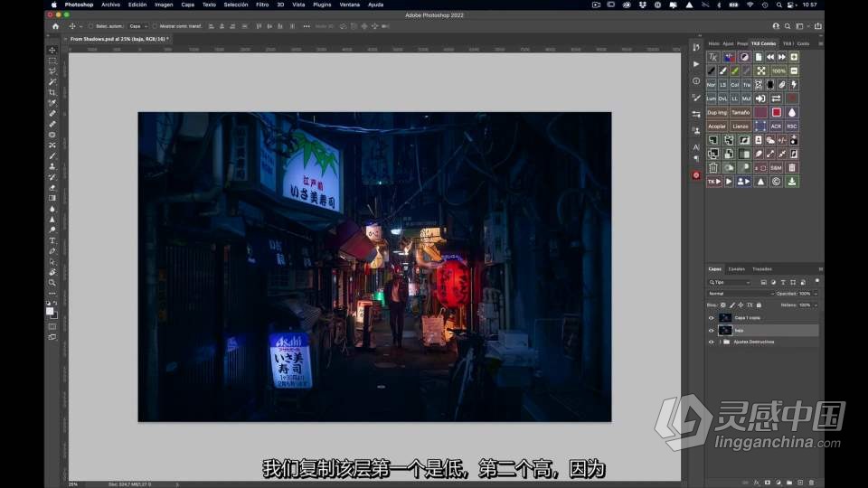Screen dimensions: 868x488
Task: Switch to the Canales tab
Action: [737, 268]
